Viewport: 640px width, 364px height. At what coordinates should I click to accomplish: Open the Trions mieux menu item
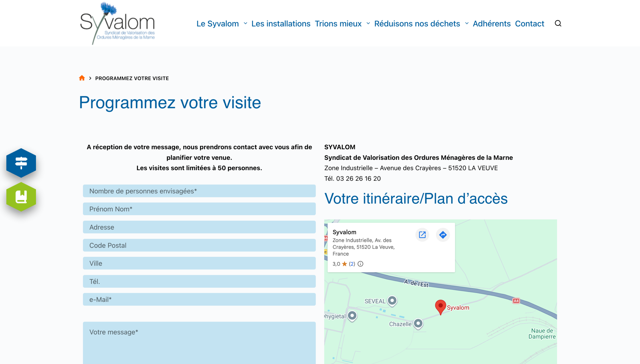(x=338, y=23)
